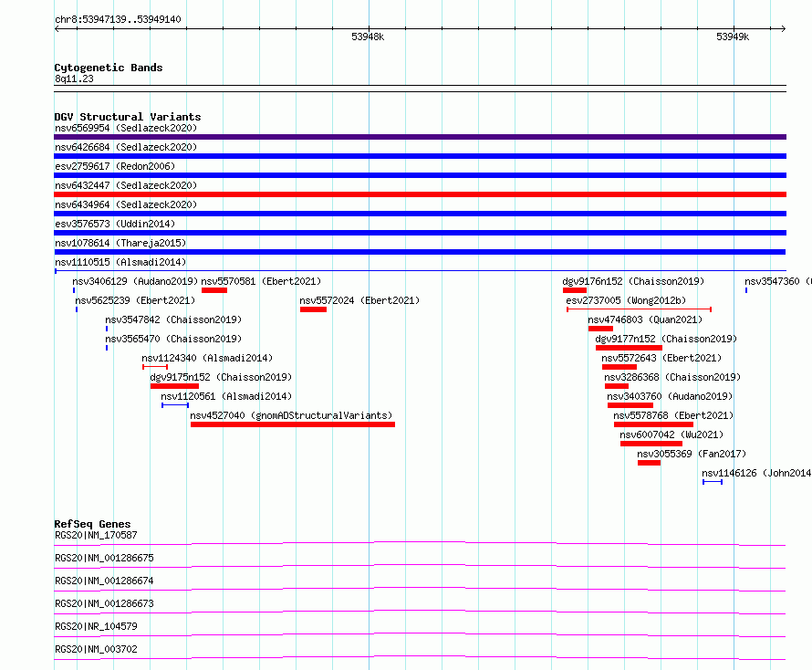Select nsv3565470 (Chaisson2019) label
This screenshot has height=670, width=812.
click(x=173, y=339)
